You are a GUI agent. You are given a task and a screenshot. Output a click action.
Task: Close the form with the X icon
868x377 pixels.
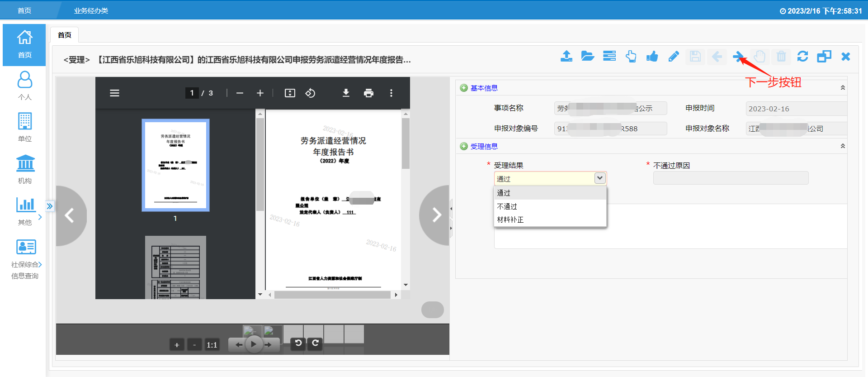click(846, 56)
